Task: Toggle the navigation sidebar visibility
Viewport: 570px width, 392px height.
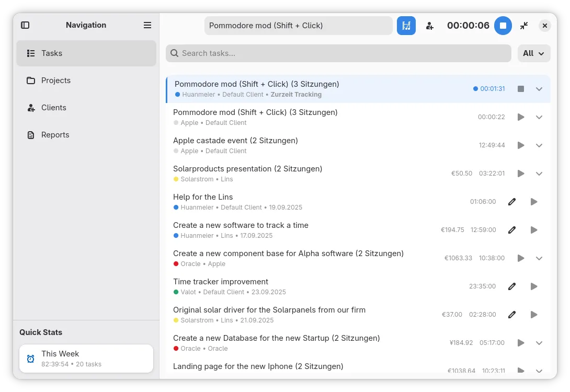Action: [25, 25]
